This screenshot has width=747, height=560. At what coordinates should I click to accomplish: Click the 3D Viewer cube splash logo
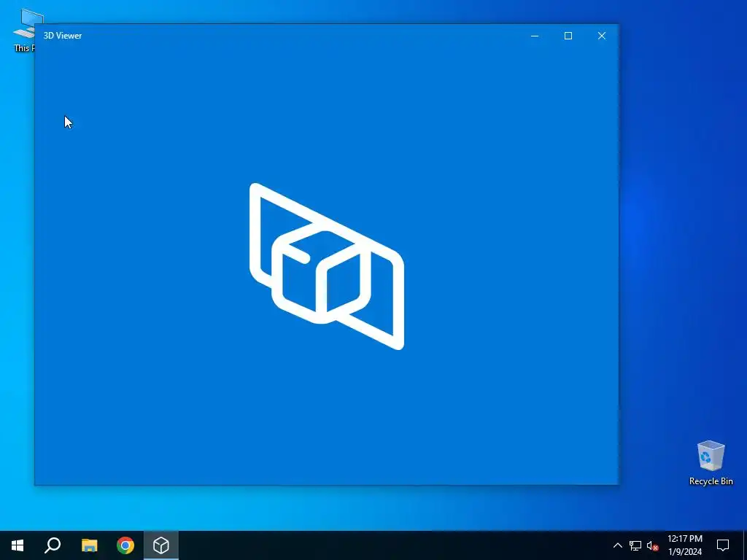click(327, 266)
